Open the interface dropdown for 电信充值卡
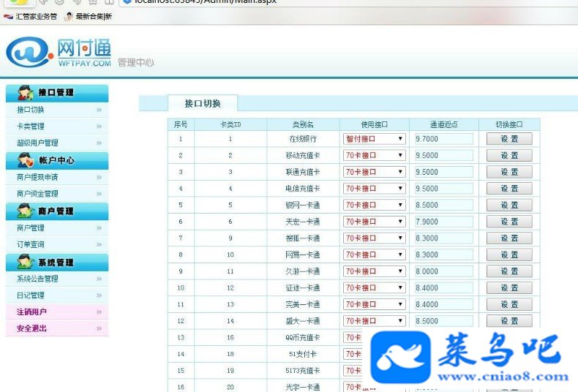The width and height of the screenshot is (578, 392). [374, 189]
